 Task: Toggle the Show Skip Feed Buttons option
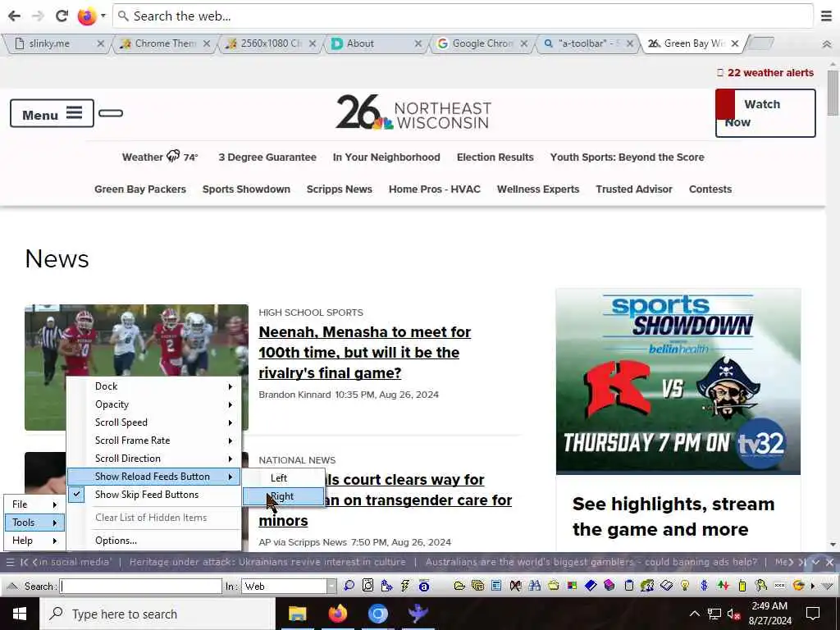coord(154,495)
